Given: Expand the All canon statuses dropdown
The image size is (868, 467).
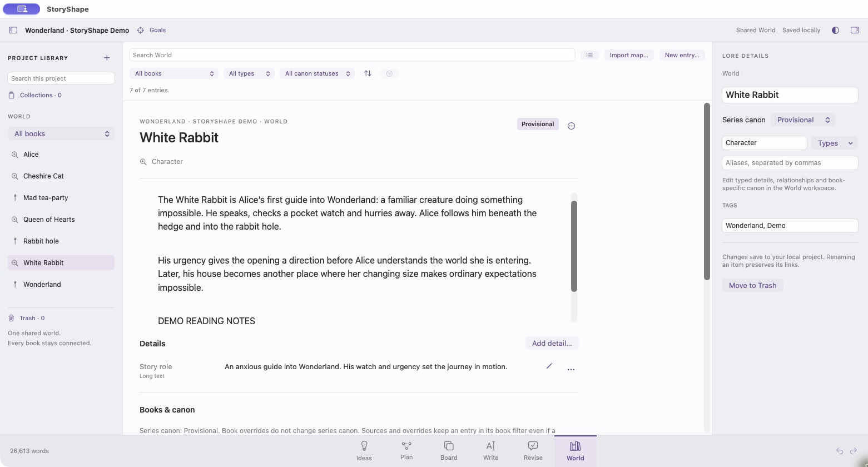Looking at the screenshot, I should [x=317, y=73].
